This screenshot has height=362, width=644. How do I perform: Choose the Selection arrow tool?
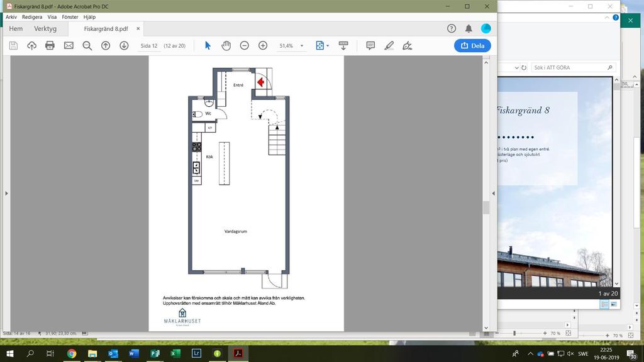(x=208, y=45)
